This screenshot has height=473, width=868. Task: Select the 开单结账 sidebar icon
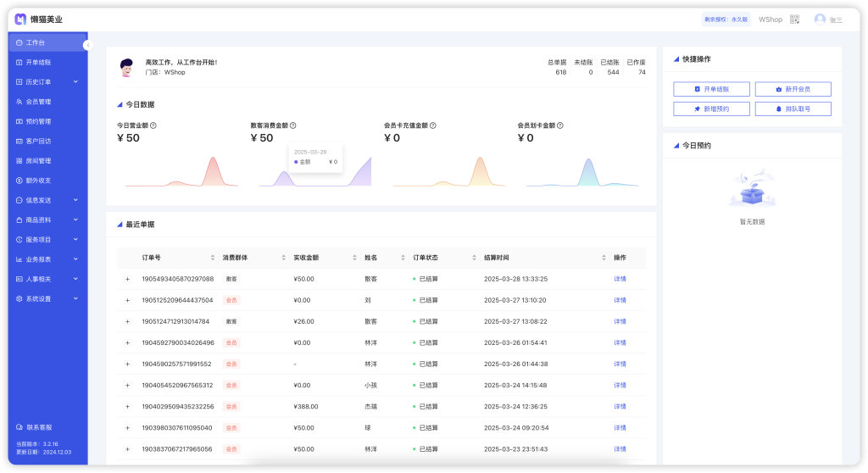coord(19,63)
